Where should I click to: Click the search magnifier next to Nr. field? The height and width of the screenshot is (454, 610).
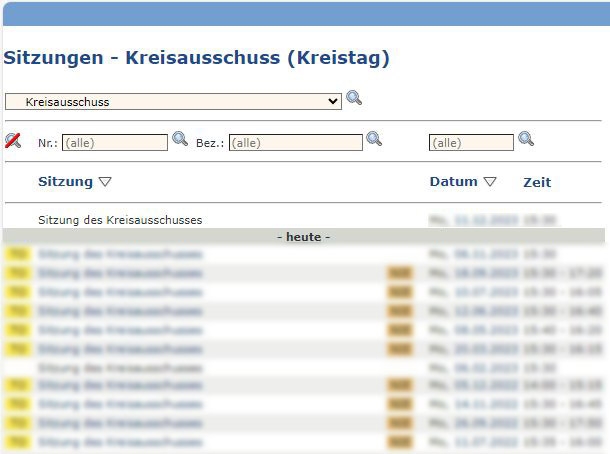coord(180,139)
